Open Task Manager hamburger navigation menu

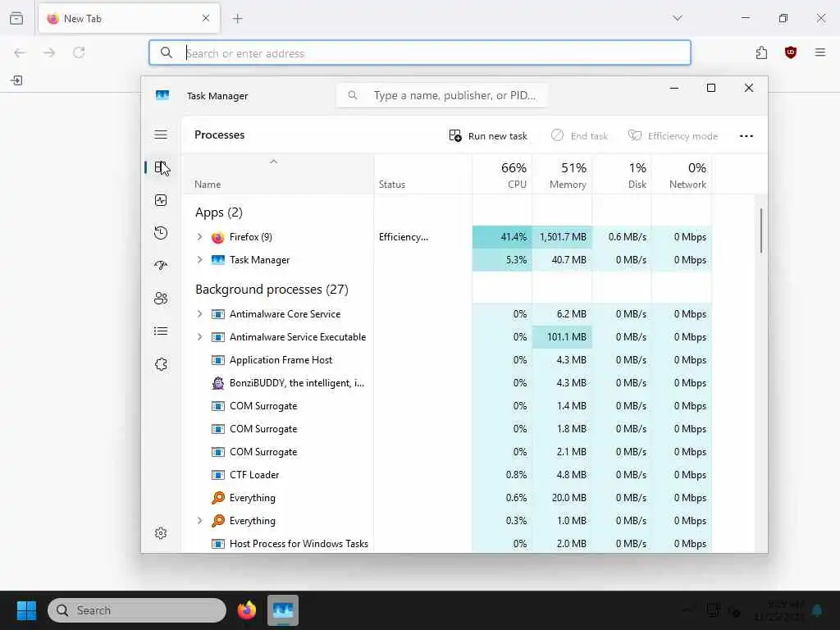(161, 135)
